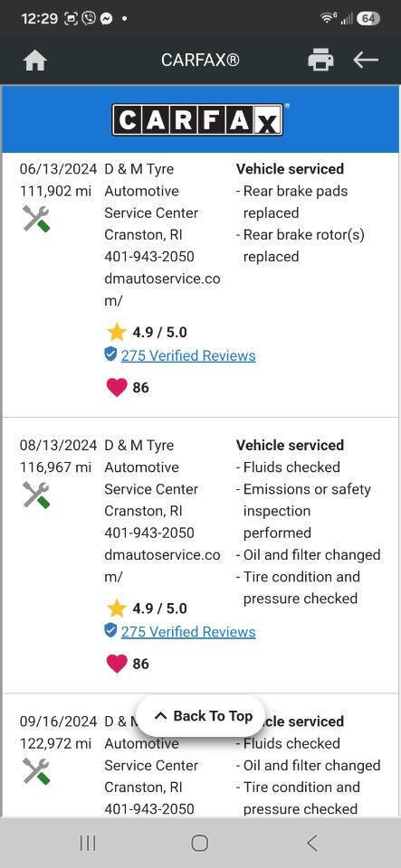Tap the Android back navigation chevron
401x868 pixels.
tap(312, 843)
